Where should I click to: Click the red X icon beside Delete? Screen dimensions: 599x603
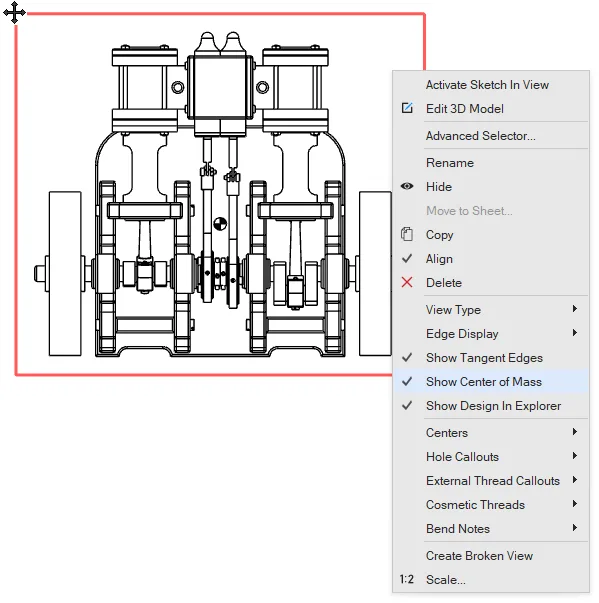click(407, 283)
